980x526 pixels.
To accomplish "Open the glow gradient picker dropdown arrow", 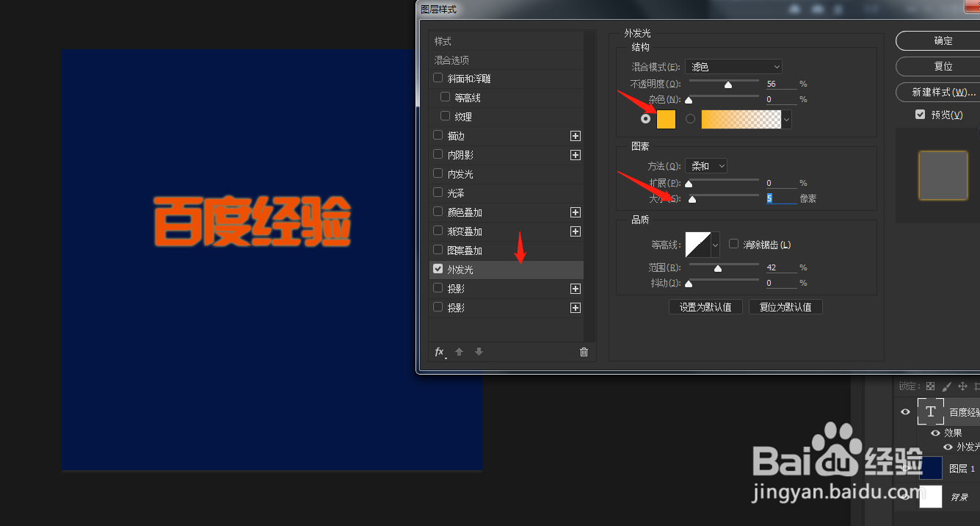I will click(787, 119).
